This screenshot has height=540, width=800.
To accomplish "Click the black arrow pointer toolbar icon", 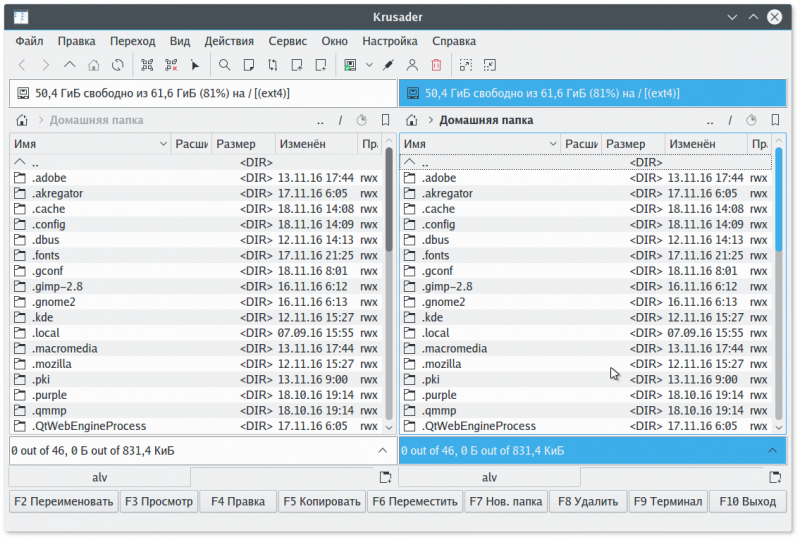I will tap(195, 65).
